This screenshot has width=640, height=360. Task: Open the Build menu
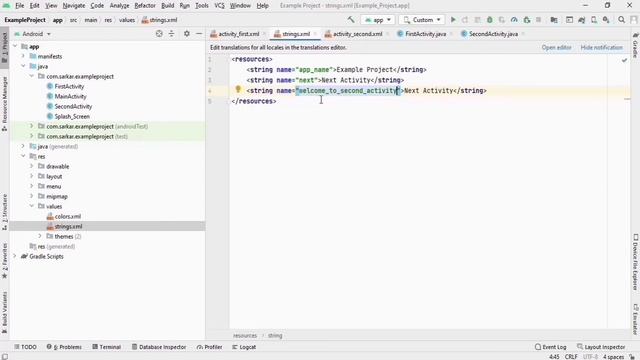(167, 5)
